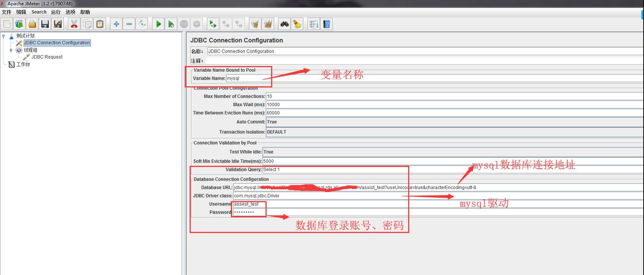Viewport: 644px width, 275px height.
Task: Click the JDBC Driver class field
Action: (438, 196)
